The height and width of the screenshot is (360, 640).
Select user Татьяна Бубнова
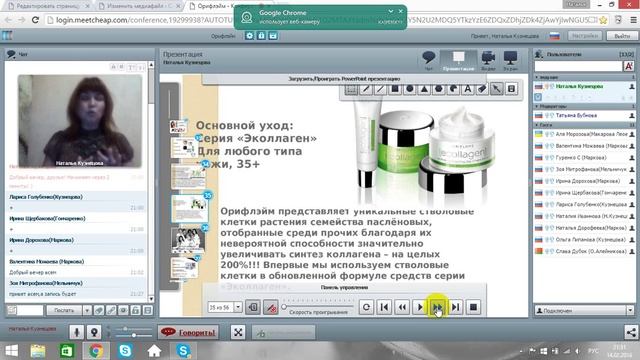(576, 116)
